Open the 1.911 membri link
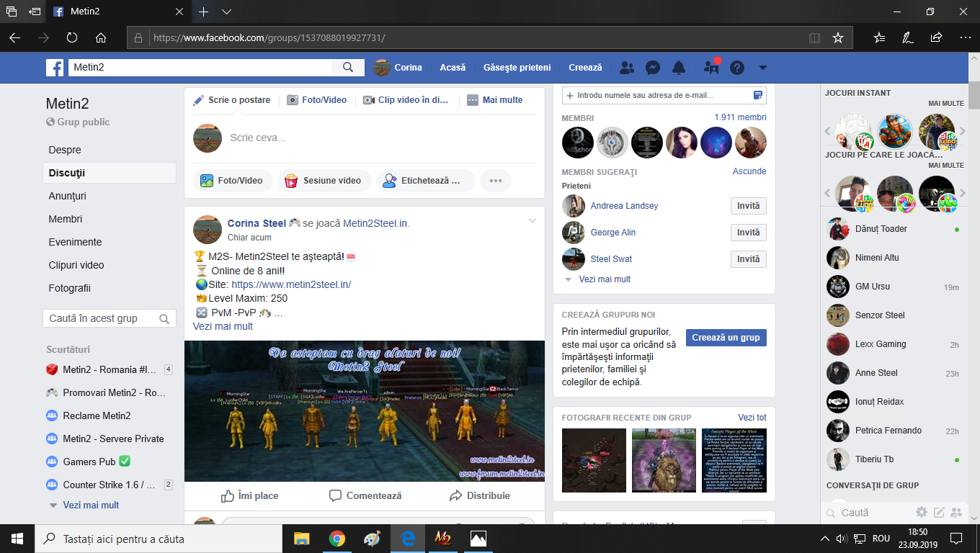980x553 pixels. [740, 117]
